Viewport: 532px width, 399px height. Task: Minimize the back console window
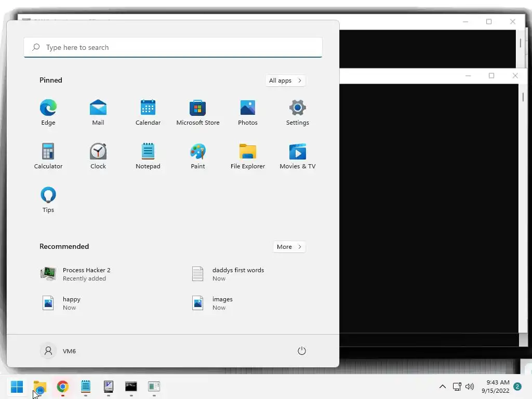tap(465, 22)
